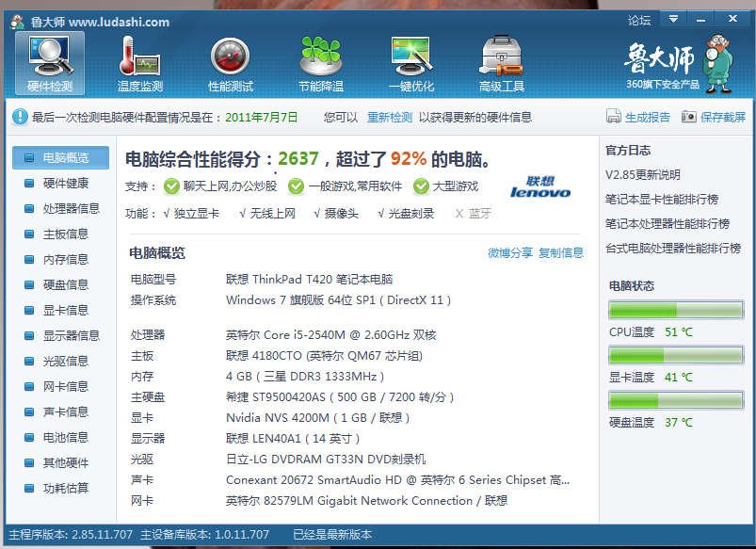Viewport: 756px width, 549px height.
Task: Open the 高级工具 toolbox icon
Action: [x=501, y=57]
